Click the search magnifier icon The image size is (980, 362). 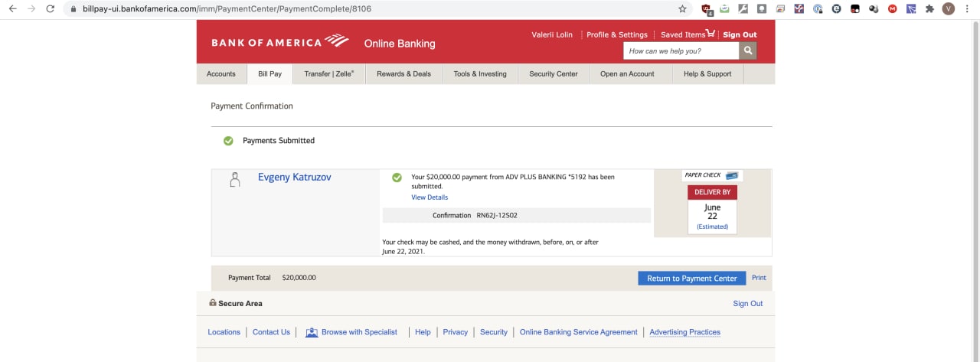point(747,51)
